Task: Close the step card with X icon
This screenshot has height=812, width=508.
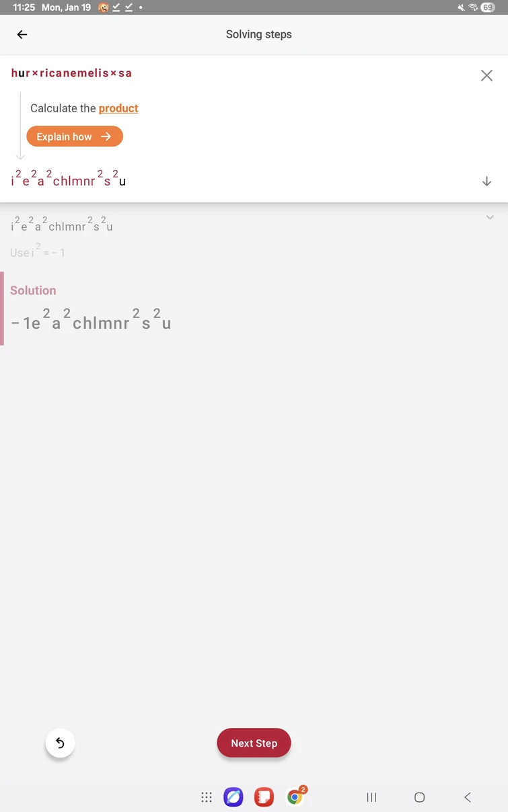Action: pyautogui.click(x=486, y=75)
